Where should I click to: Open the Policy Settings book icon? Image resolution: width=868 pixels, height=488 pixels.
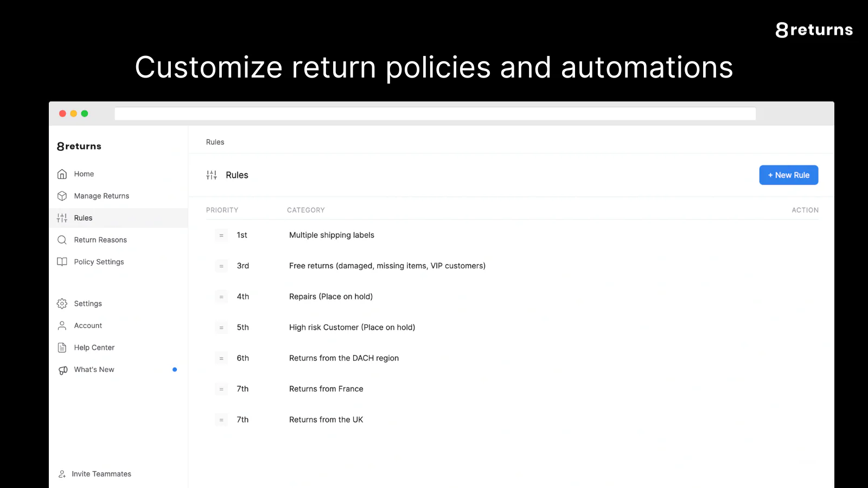(62, 262)
